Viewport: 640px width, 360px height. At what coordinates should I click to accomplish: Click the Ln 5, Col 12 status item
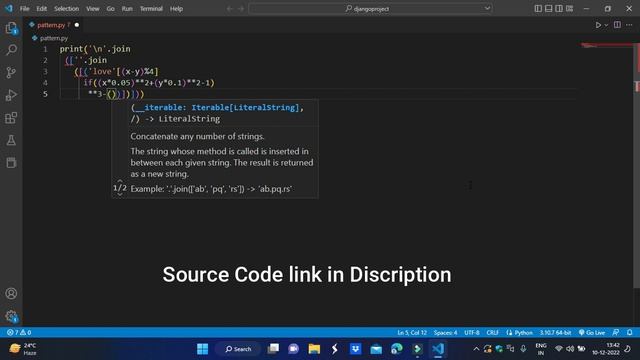(x=412, y=333)
